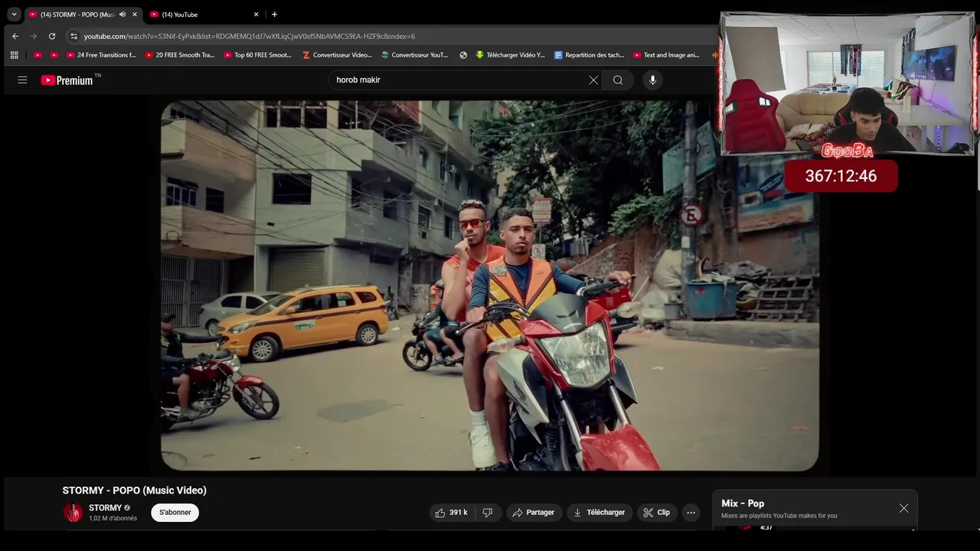Click the 1,02 M d'abonnés subscriber count
The image size is (980, 551).
tap(113, 519)
